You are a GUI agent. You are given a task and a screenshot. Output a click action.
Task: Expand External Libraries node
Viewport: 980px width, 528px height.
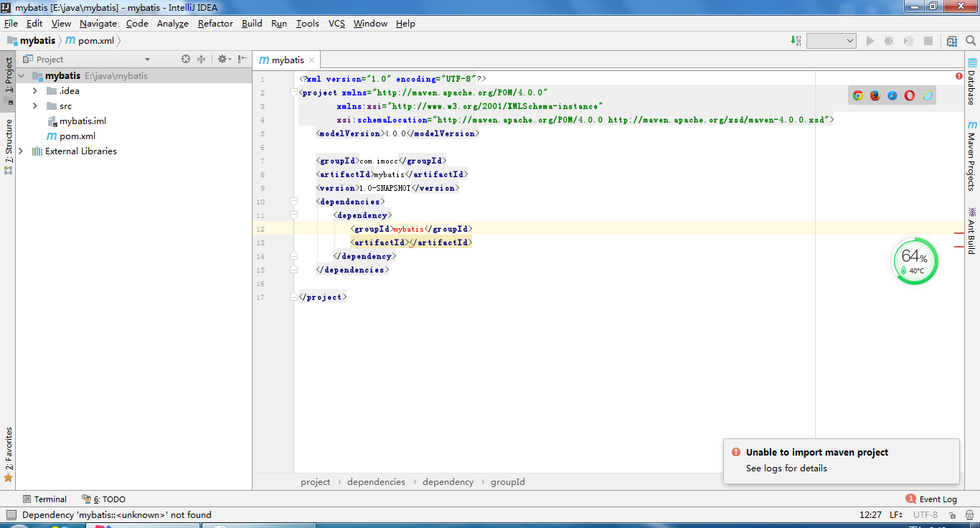[21, 151]
